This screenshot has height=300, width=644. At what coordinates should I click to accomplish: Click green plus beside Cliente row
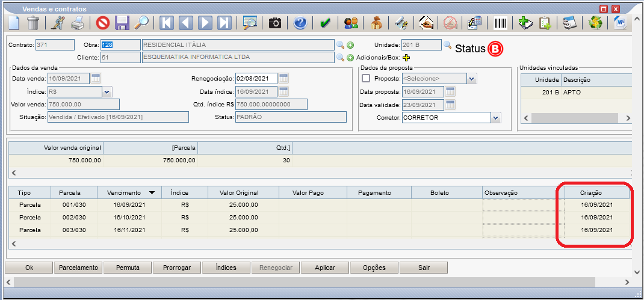(x=350, y=58)
